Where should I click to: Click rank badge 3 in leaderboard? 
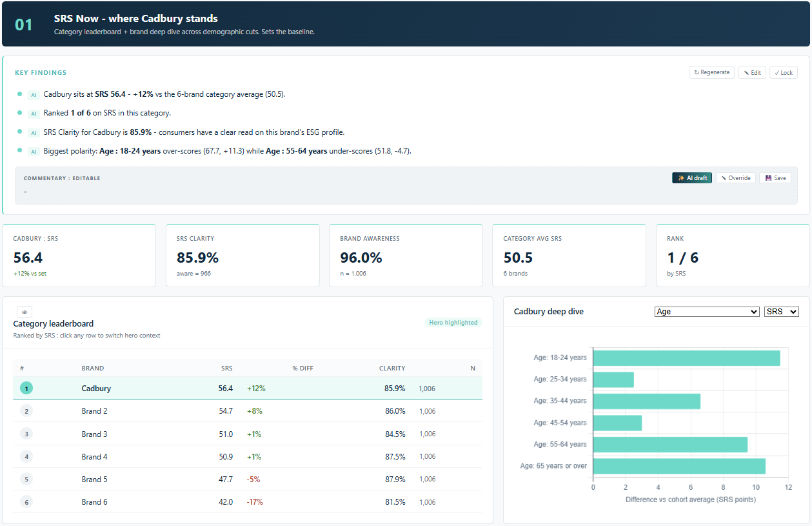coord(26,434)
